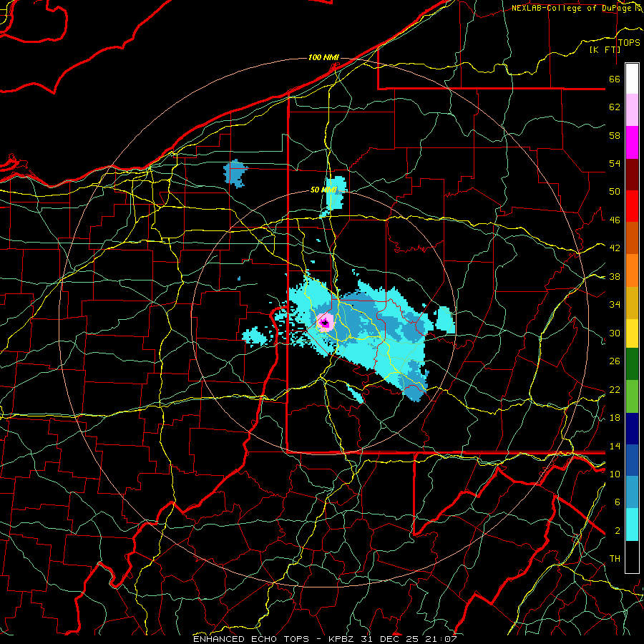Viewport: 644px width, 644px height.
Task: Click the 50 NMI range ring label
Action: pyautogui.click(x=323, y=190)
